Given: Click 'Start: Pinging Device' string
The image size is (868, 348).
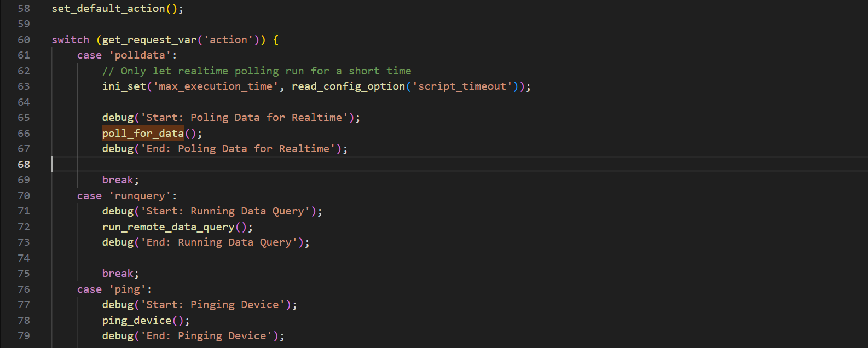Looking at the screenshot, I should [213, 305].
